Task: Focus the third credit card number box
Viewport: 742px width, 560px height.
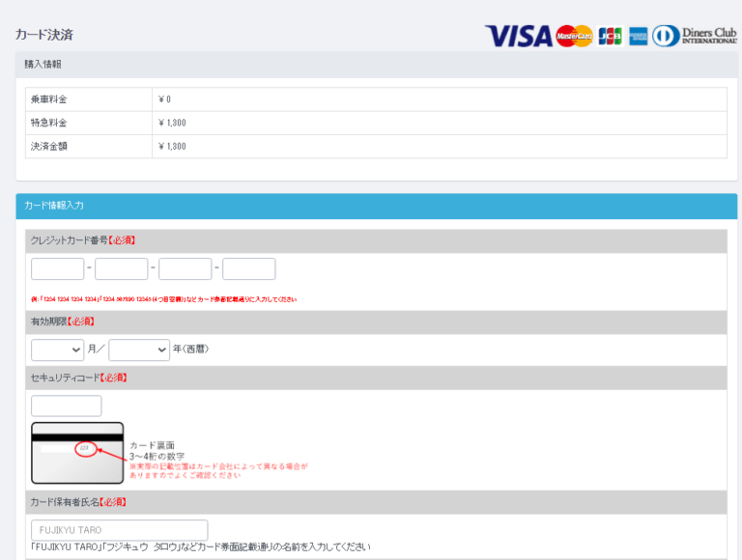Action: click(185, 269)
